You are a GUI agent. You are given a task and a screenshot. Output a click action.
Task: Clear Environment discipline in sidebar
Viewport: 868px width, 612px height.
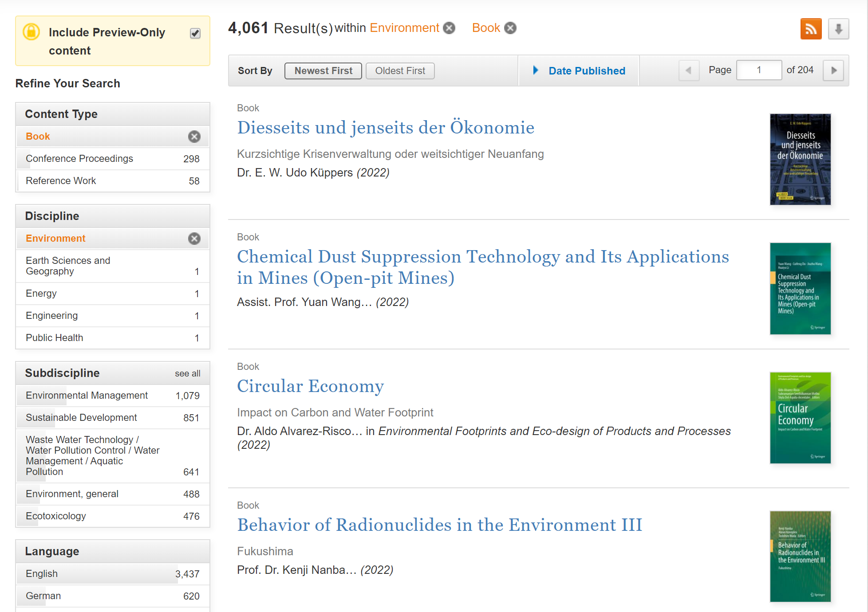click(194, 239)
